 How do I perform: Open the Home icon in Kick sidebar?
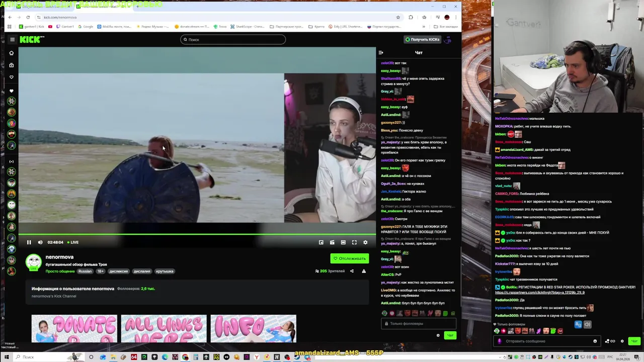(12, 53)
